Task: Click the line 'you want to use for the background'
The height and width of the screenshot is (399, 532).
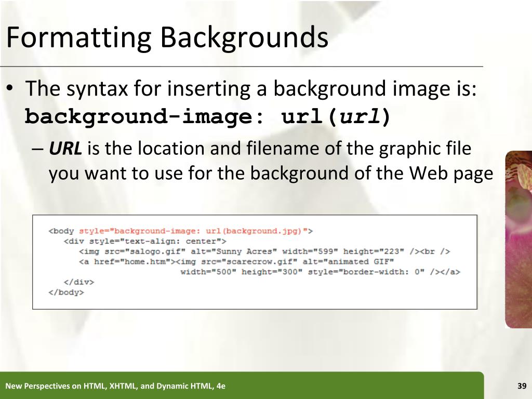Action: point(271,173)
